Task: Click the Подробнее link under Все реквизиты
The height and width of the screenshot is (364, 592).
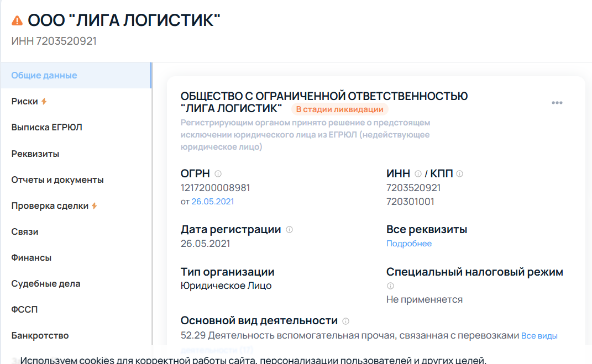Action: pos(409,243)
